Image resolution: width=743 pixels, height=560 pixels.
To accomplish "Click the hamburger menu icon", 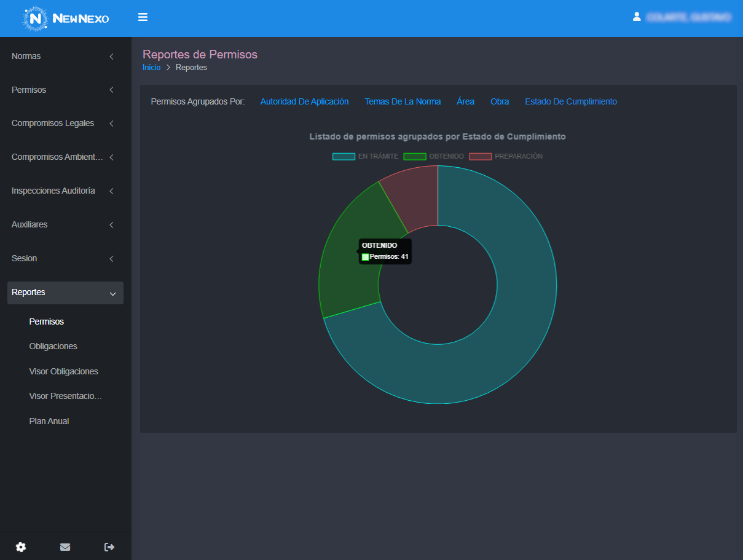I will pyautogui.click(x=143, y=17).
